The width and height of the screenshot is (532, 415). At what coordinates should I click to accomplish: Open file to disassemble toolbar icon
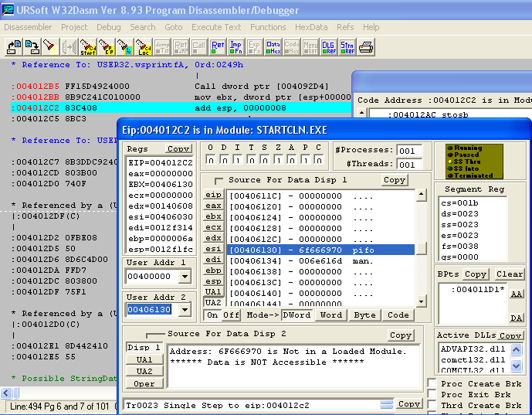point(14,47)
